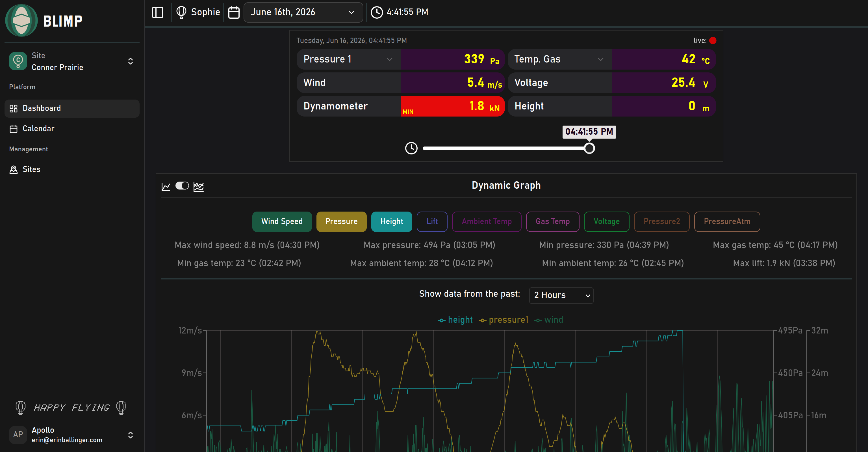868x452 pixels.
Task: Select the single-line graph icon
Action: pos(166,186)
